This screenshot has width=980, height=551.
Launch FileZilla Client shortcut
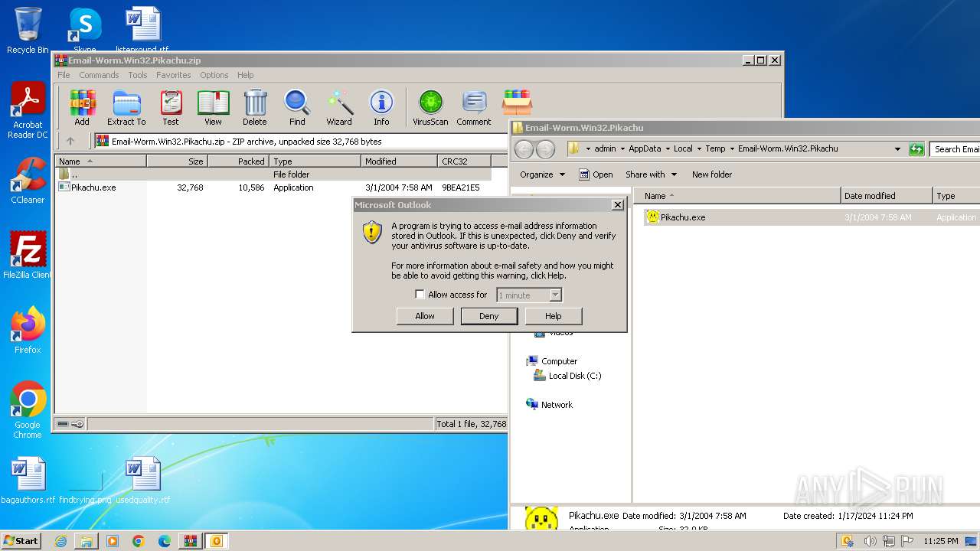28,256
